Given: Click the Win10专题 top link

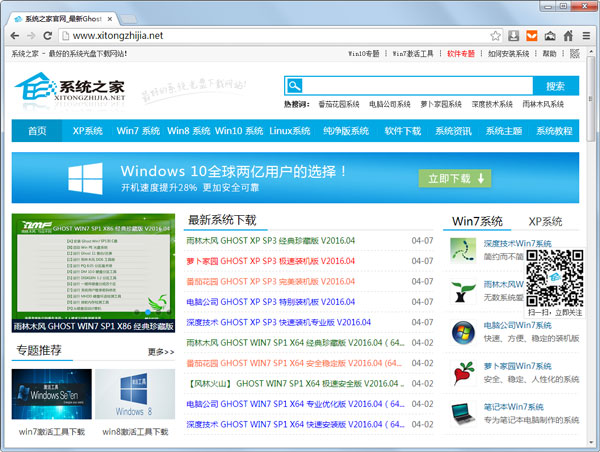Looking at the screenshot, I should (x=364, y=54).
